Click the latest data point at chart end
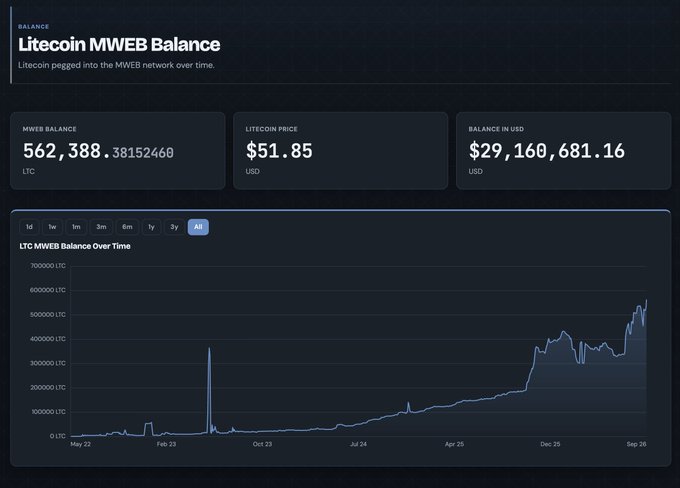Image resolution: width=680 pixels, height=488 pixels. 647,300
